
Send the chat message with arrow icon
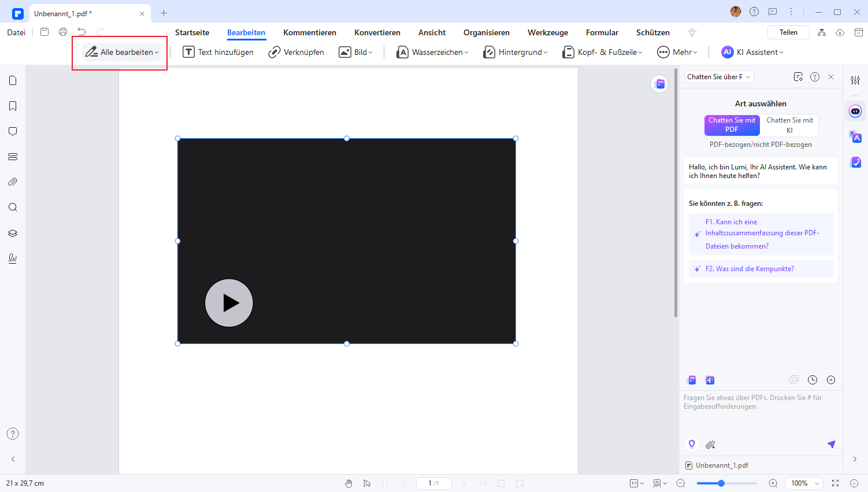tap(831, 444)
